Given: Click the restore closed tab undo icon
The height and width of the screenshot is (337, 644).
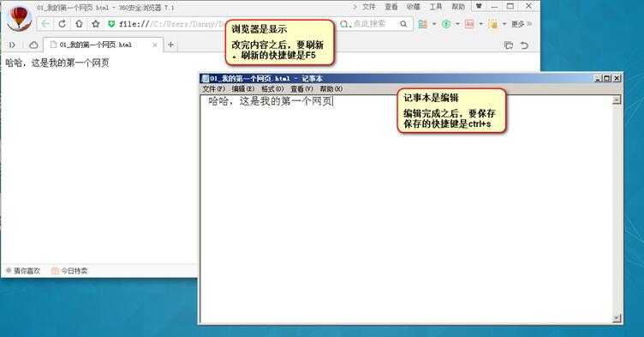Looking at the screenshot, I should 524,45.
